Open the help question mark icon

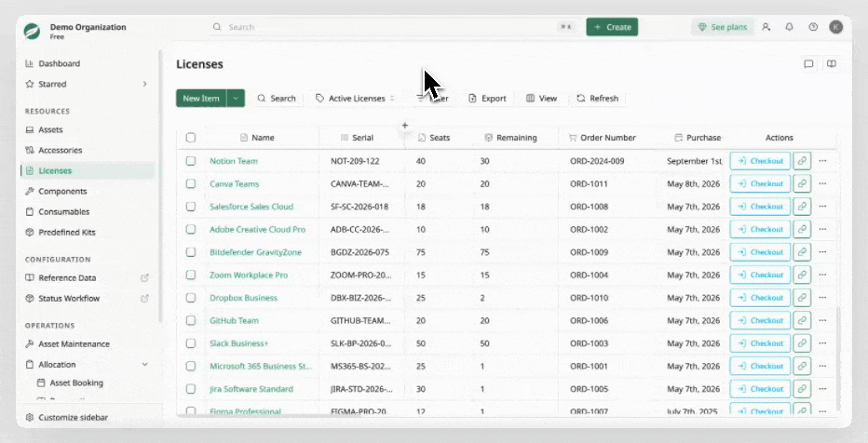[813, 27]
